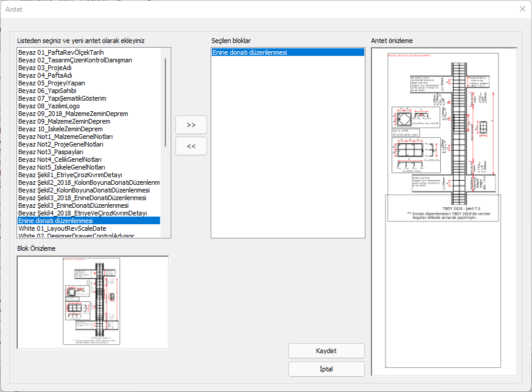The width and height of the screenshot is (532, 392).
Task: Choose Beyaz Not4_CelikGenelNotları entry
Action: pyautogui.click(x=60, y=160)
